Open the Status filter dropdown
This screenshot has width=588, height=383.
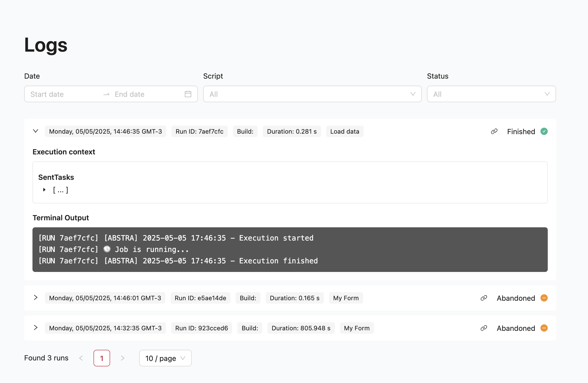(x=491, y=94)
